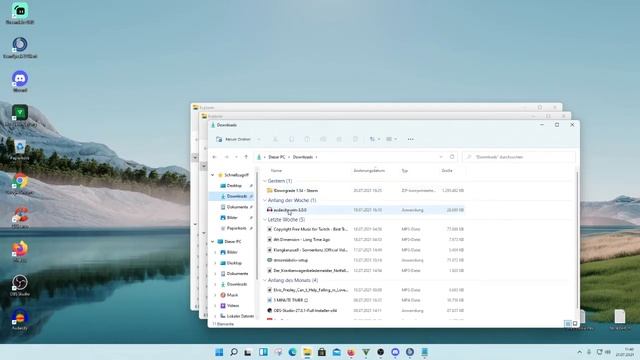Open the address bar history dropdown

coord(441,157)
